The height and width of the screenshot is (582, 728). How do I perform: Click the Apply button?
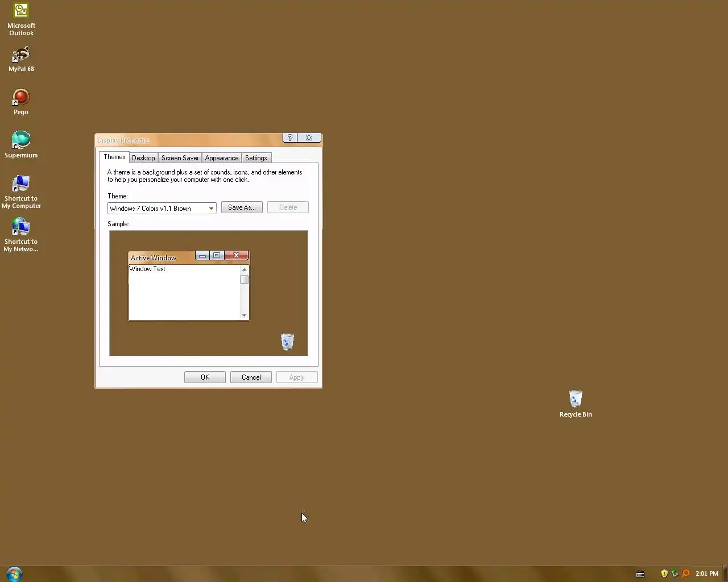pyautogui.click(x=297, y=377)
